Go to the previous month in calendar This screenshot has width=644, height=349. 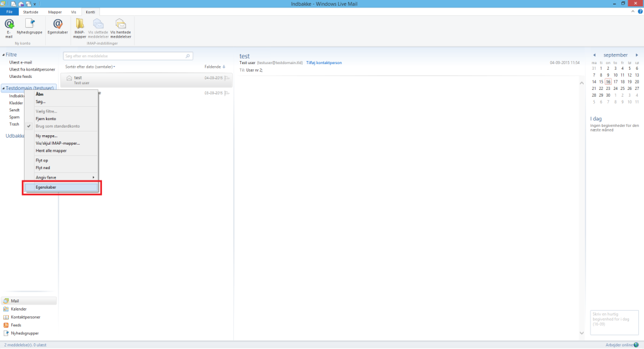point(594,55)
